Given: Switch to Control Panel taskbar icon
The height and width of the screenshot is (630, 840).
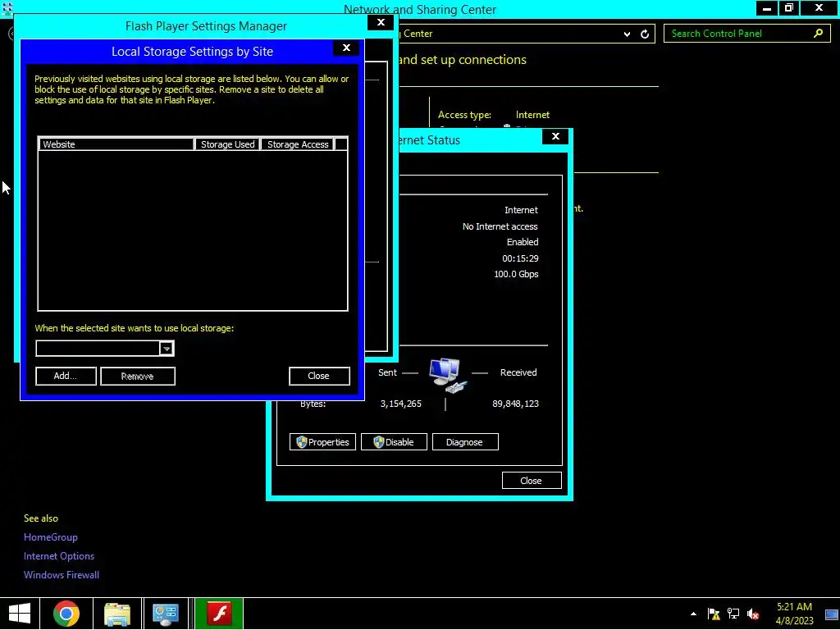Looking at the screenshot, I should coord(165,614).
